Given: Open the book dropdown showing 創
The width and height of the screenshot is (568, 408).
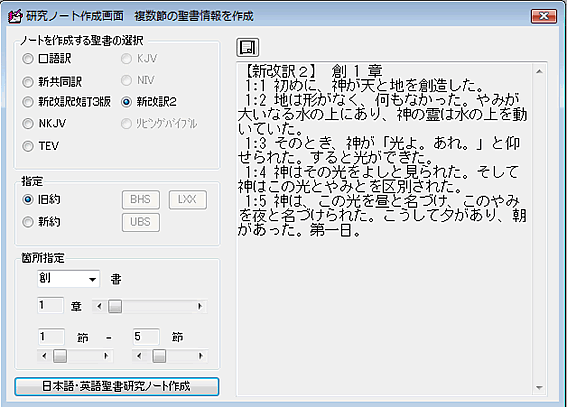Looking at the screenshot, I should pyautogui.click(x=68, y=279).
